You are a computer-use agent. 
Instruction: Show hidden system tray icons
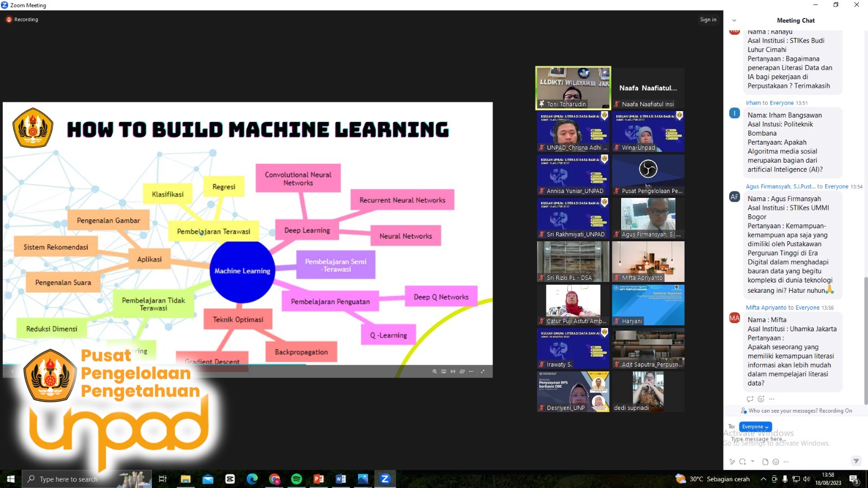pyautogui.click(x=763, y=479)
